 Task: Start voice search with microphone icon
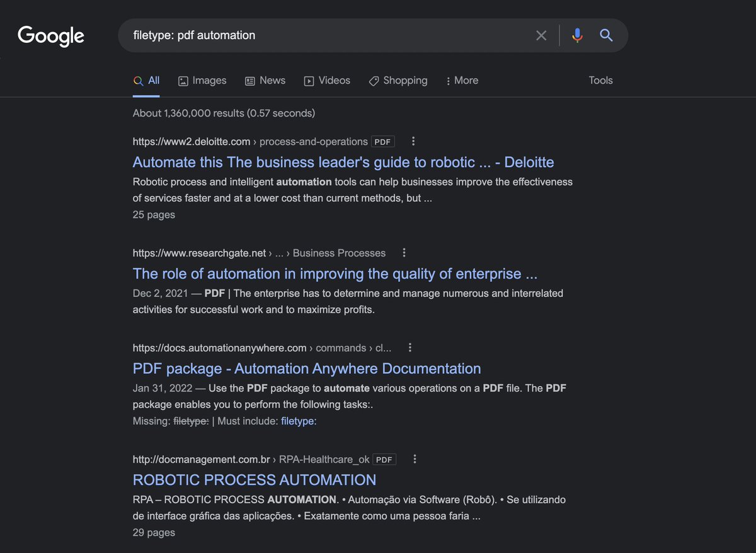click(577, 35)
